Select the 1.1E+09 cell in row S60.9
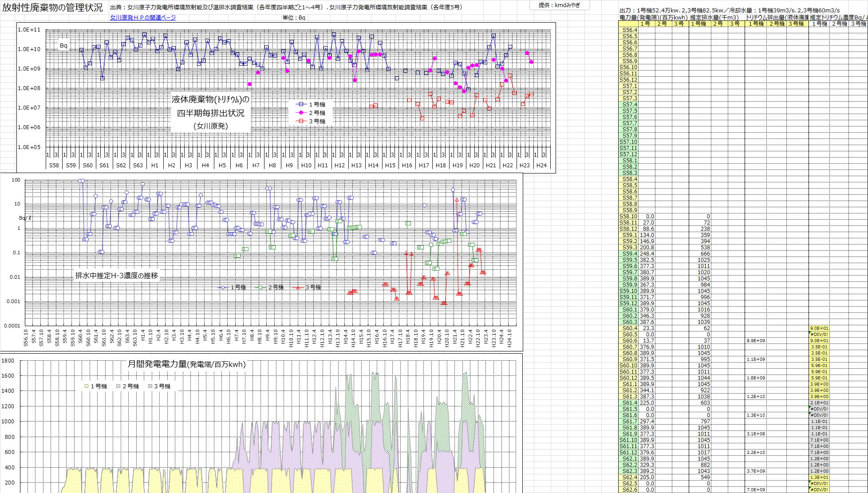The image size is (868, 493). 756,359
